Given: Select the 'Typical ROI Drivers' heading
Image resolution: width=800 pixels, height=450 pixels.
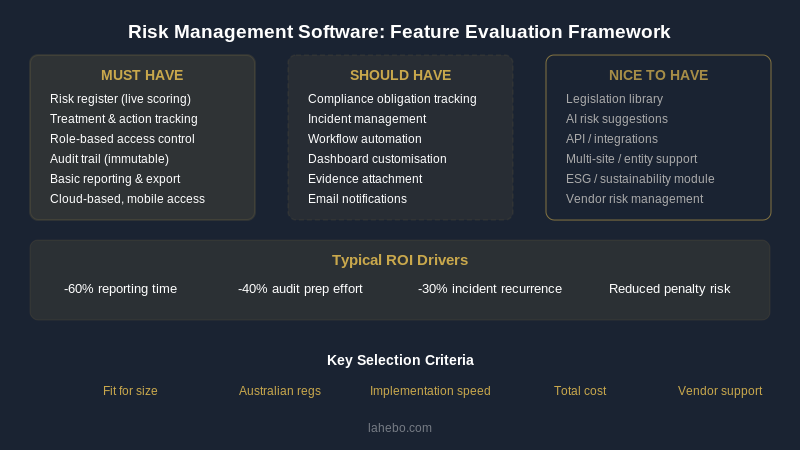Looking at the screenshot, I should pos(400,260).
